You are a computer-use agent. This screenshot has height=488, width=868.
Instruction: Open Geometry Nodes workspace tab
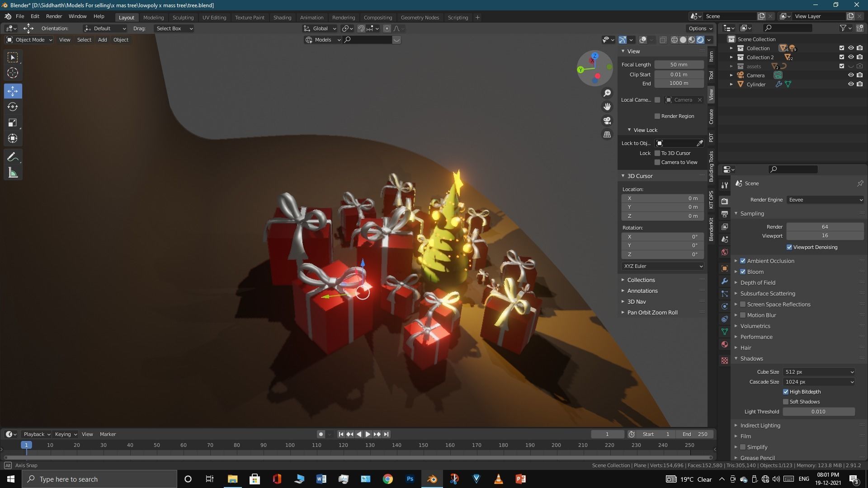(420, 17)
